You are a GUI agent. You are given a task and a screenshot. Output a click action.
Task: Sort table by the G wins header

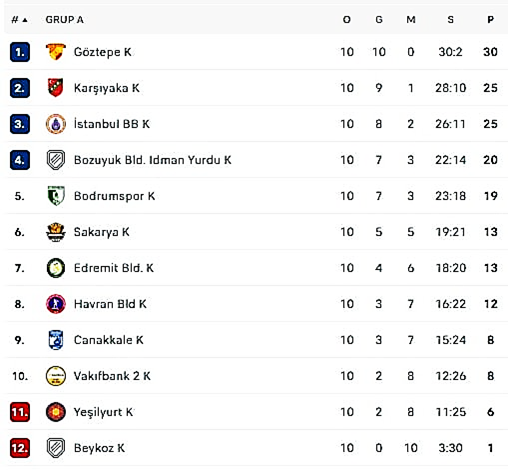(x=379, y=20)
